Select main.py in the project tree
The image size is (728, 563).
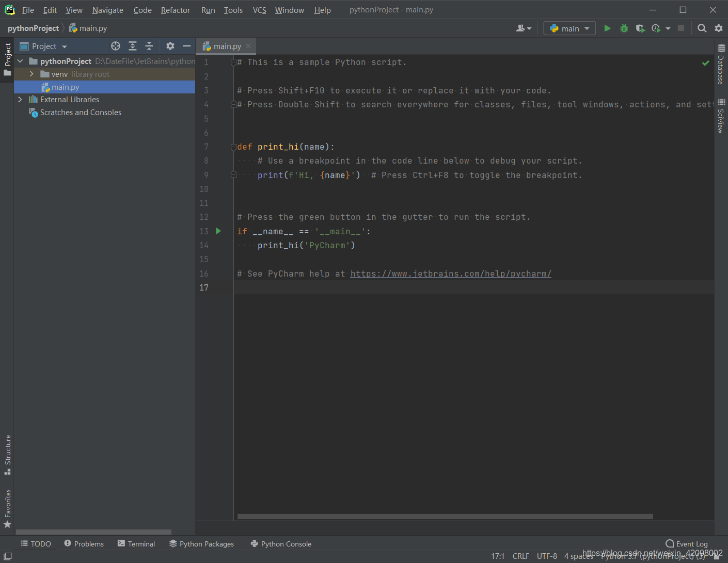click(65, 87)
